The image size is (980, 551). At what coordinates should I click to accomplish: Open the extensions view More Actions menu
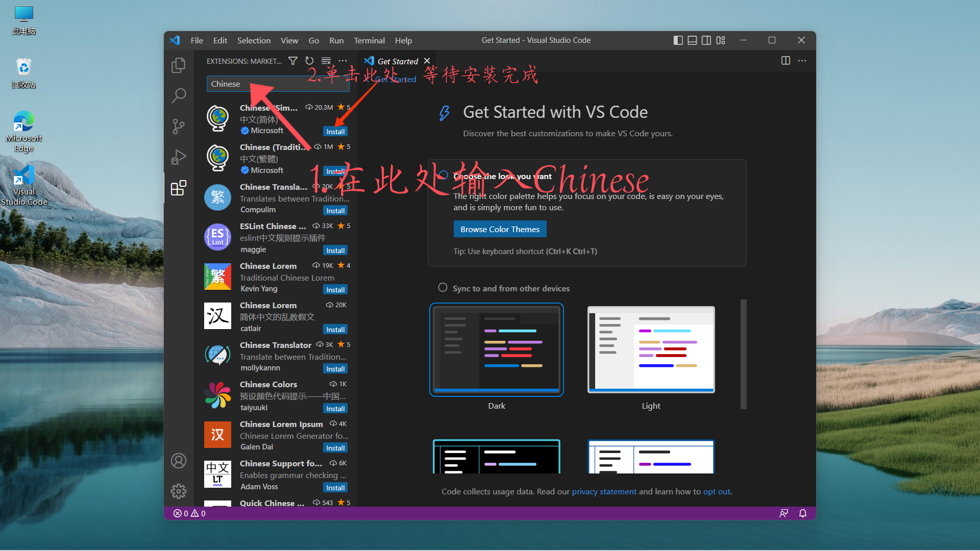coord(342,60)
